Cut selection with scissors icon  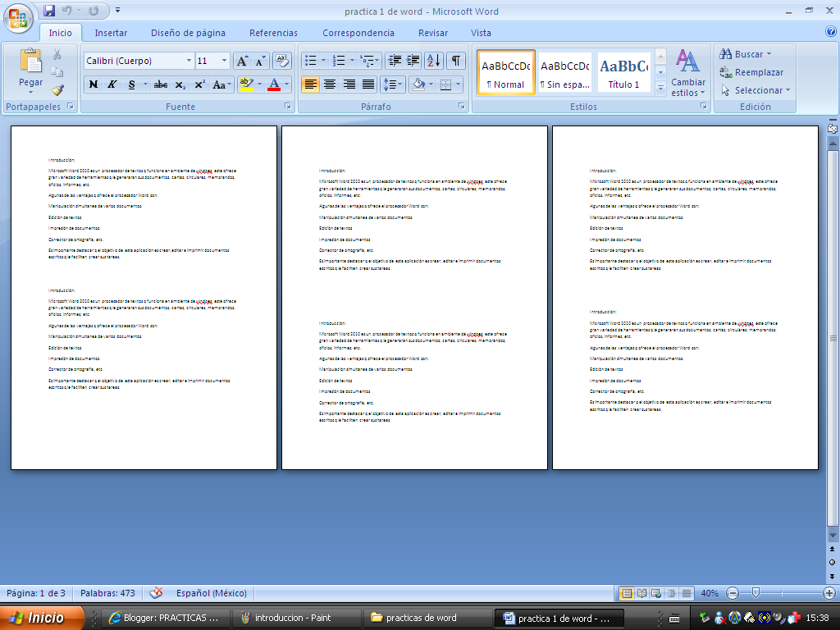pyautogui.click(x=57, y=54)
